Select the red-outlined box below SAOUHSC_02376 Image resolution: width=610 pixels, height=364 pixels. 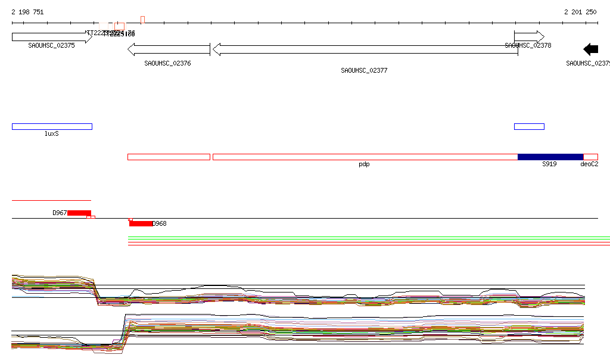169,157
